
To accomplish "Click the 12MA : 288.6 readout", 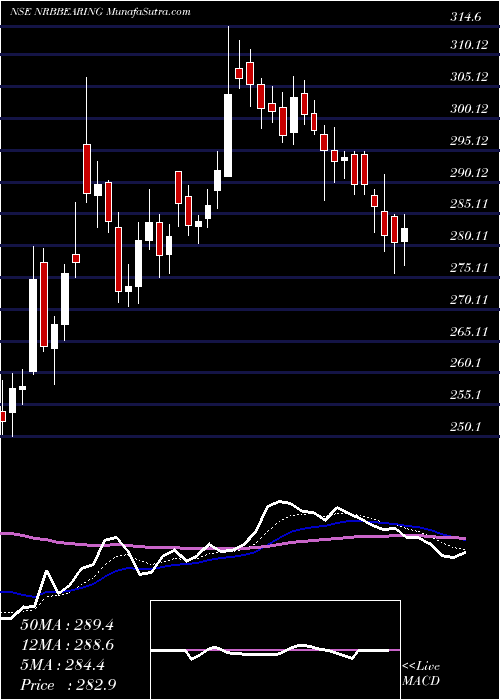I will click(67, 644).
